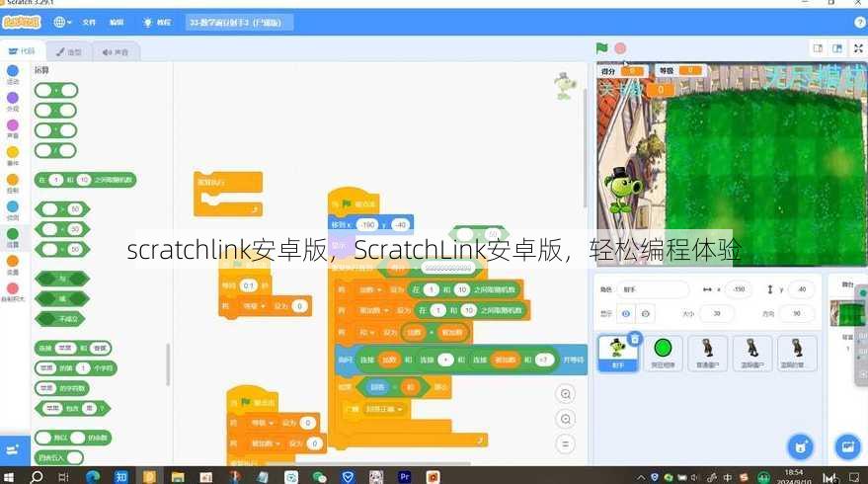The height and width of the screenshot is (484, 868).
Task: Select the 普通僵尸 zombie sprite thumbnail
Action: [707, 354]
